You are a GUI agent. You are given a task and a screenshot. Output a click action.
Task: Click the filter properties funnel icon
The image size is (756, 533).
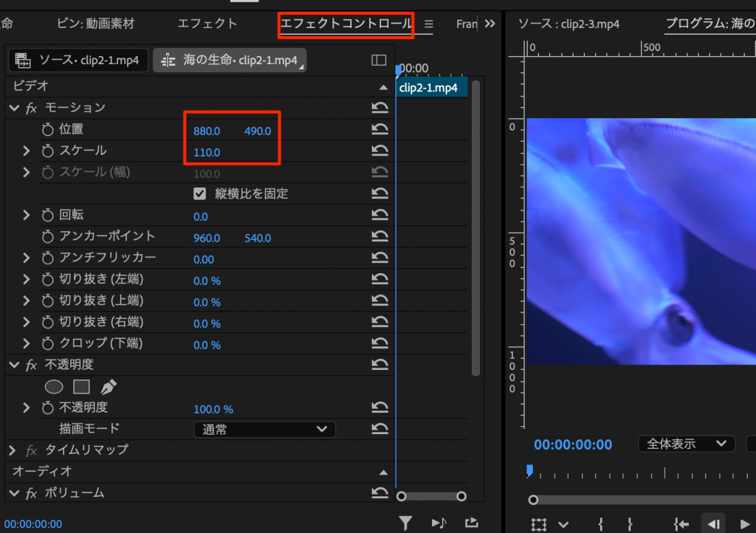coord(405,523)
